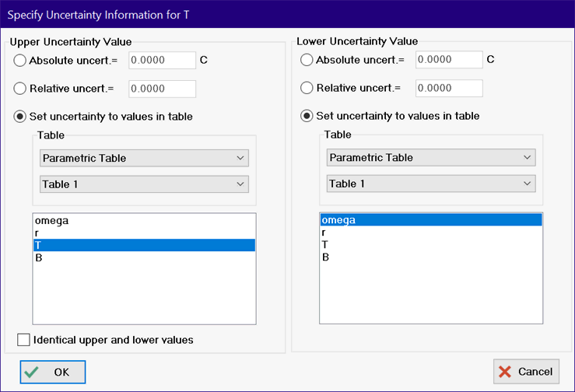The width and height of the screenshot is (575, 392).
Task: Open upper Table 1 dropdown
Action: [x=144, y=184]
